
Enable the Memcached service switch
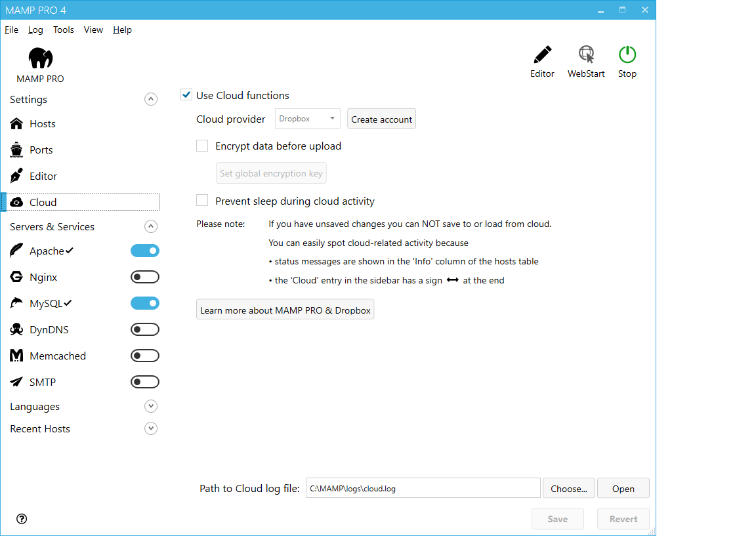(144, 356)
